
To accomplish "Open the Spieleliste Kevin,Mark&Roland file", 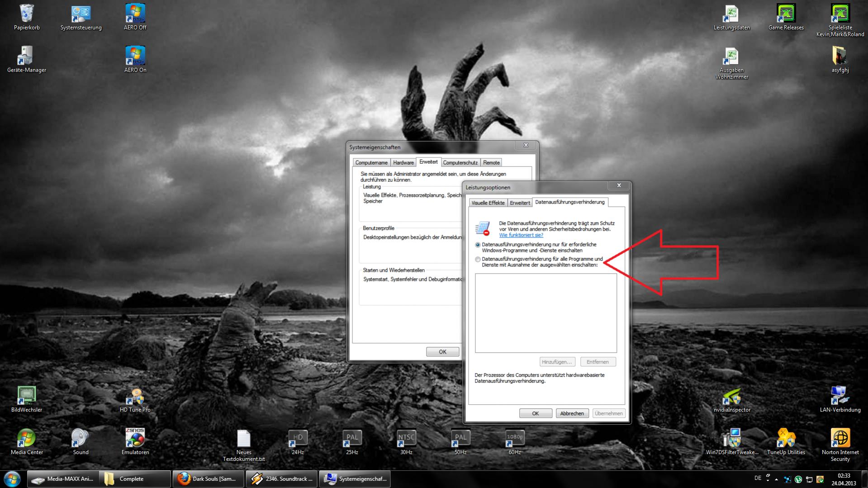I will pos(840,20).
